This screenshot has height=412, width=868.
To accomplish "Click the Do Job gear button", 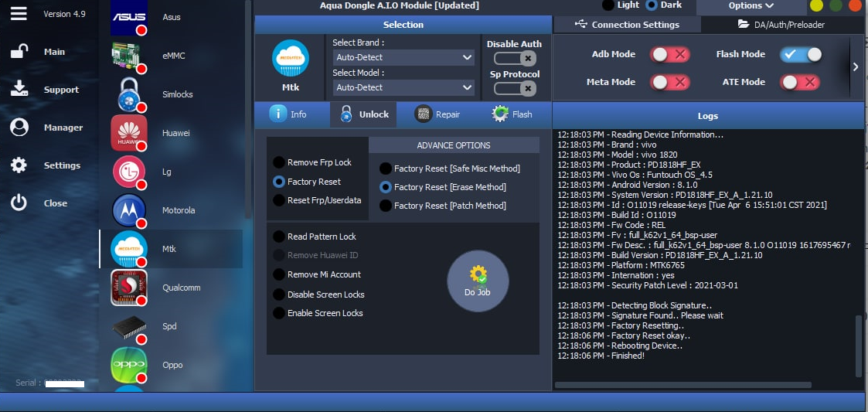I will point(478,281).
